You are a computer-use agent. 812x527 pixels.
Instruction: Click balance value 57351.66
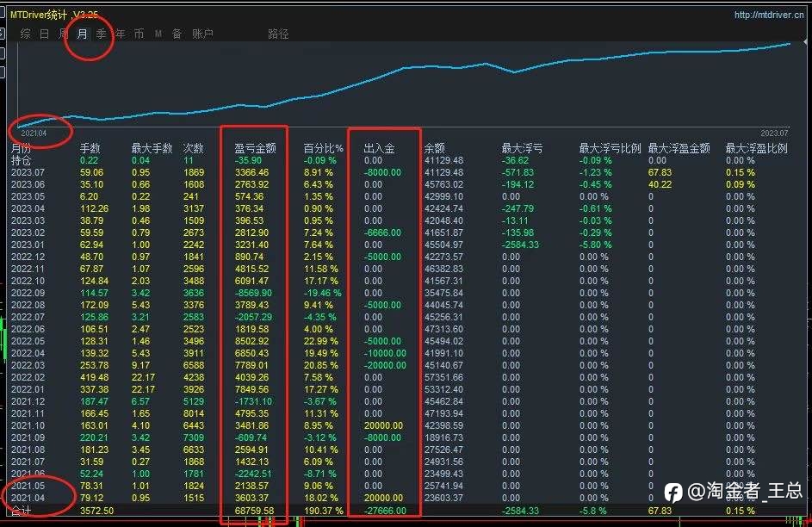443,377
